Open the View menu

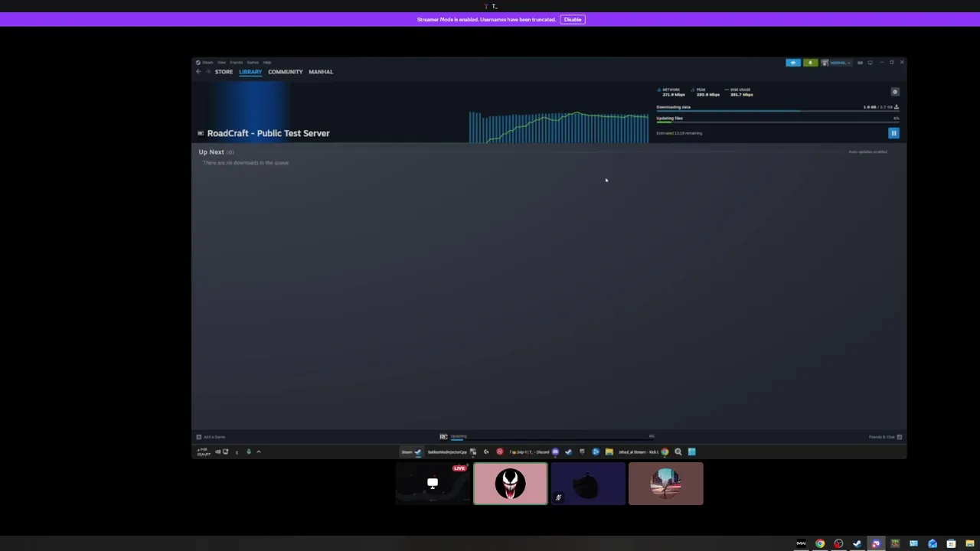tap(221, 62)
